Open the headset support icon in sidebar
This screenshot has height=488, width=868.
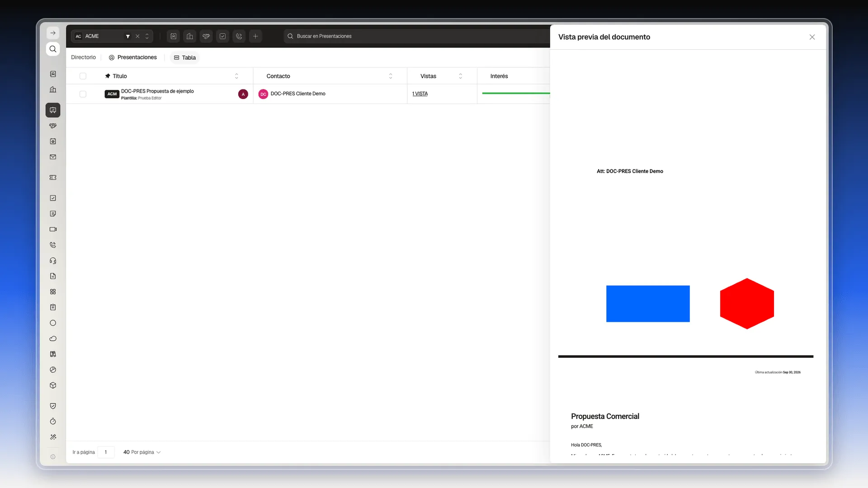[53, 261]
